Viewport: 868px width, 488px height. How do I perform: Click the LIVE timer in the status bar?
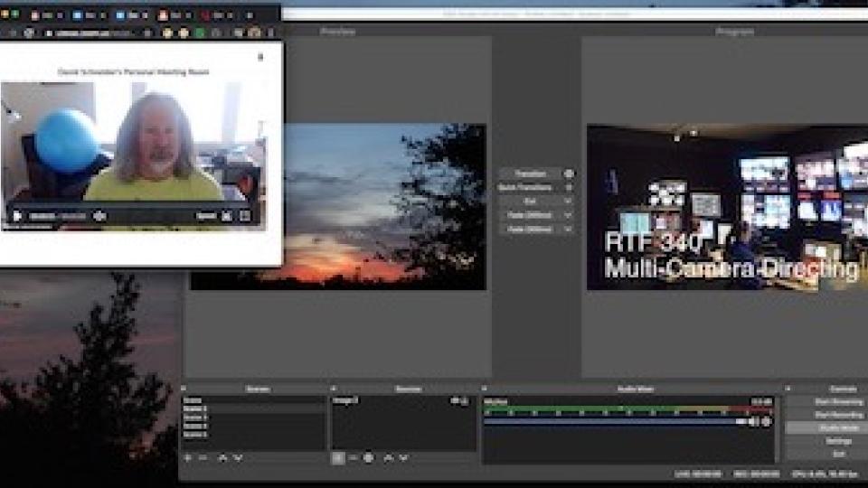coord(698,474)
